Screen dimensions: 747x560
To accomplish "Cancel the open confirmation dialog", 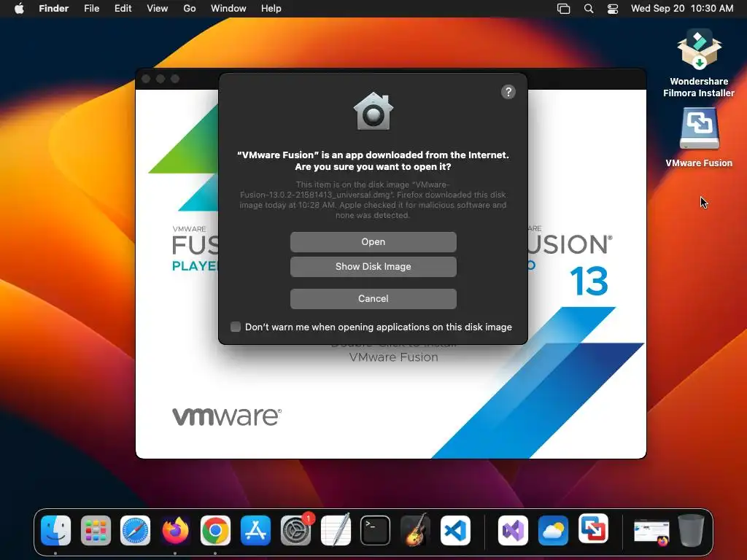I will 373,298.
